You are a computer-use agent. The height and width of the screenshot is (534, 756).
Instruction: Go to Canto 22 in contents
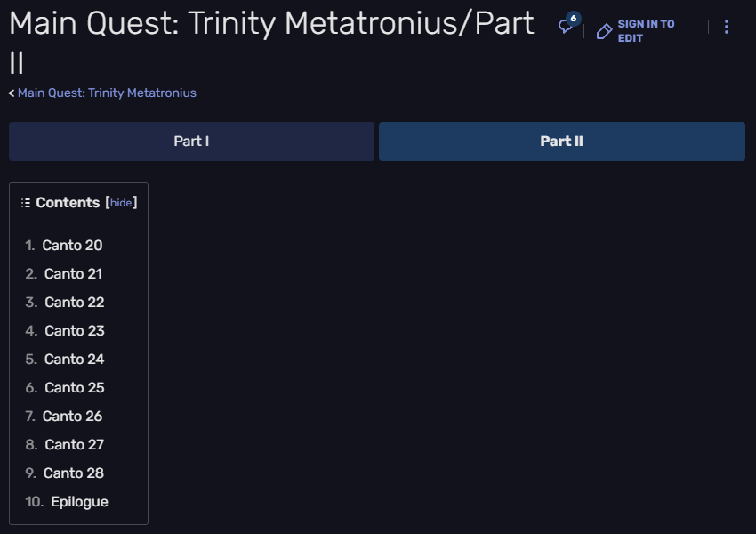[74, 302]
